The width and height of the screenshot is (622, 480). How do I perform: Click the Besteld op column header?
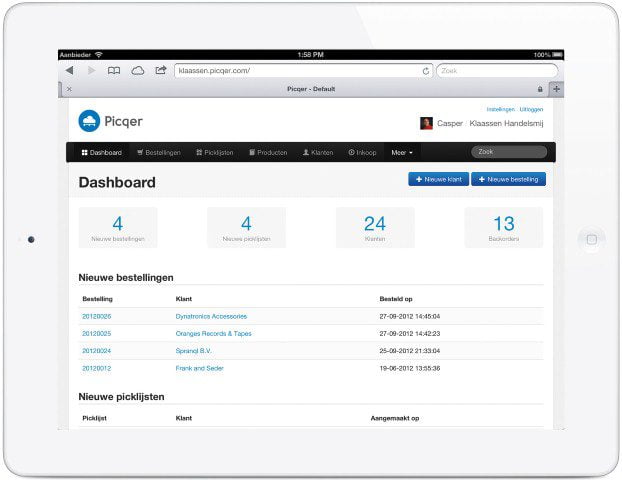pos(395,299)
